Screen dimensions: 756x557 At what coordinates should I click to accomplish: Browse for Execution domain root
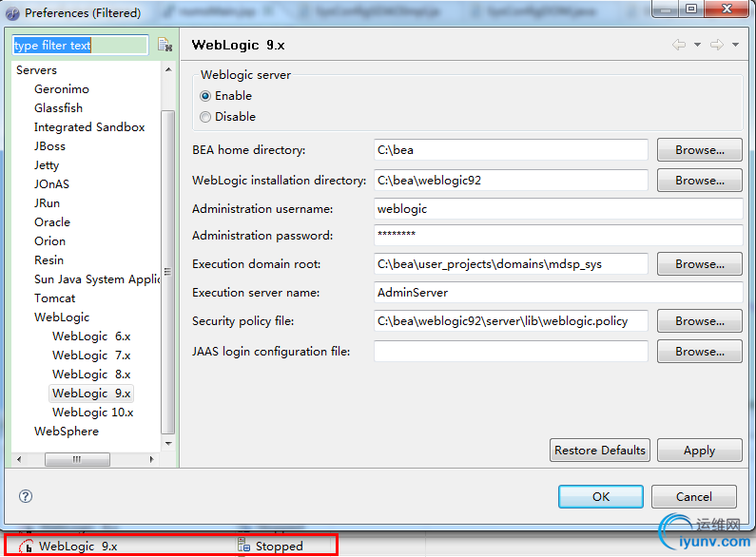point(700,264)
